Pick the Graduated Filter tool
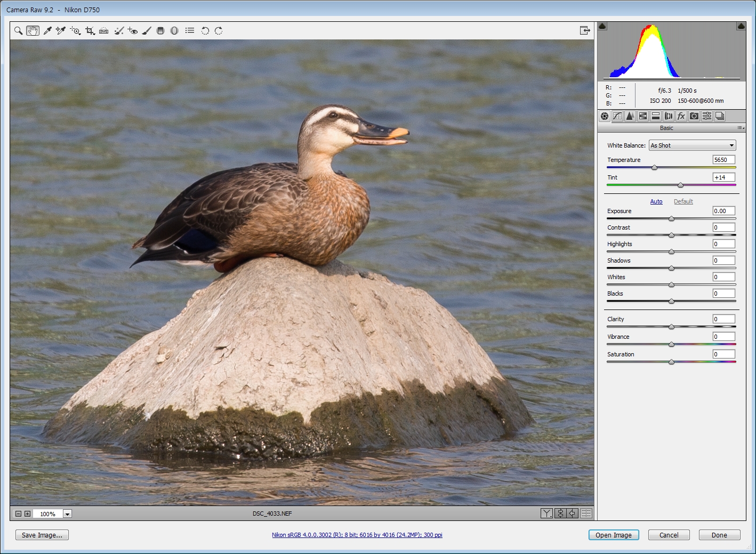The width and height of the screenshot is (756, 554). pyautogui.click(x=160, y=31)
